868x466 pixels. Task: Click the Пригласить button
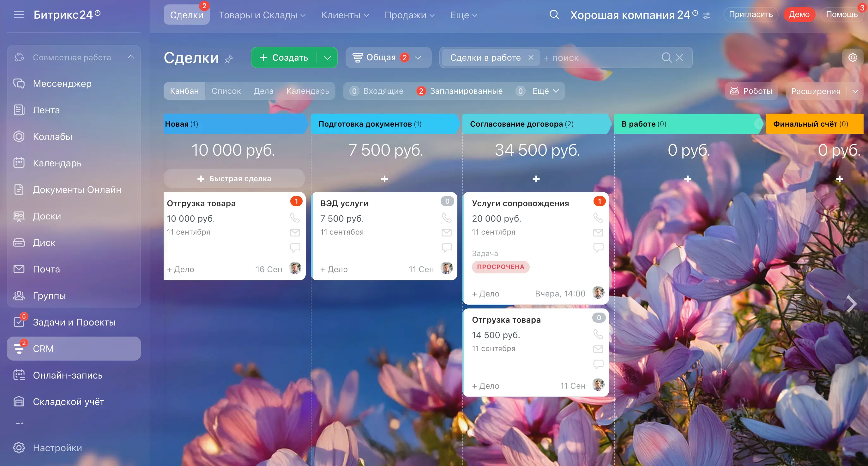[750, 15]
